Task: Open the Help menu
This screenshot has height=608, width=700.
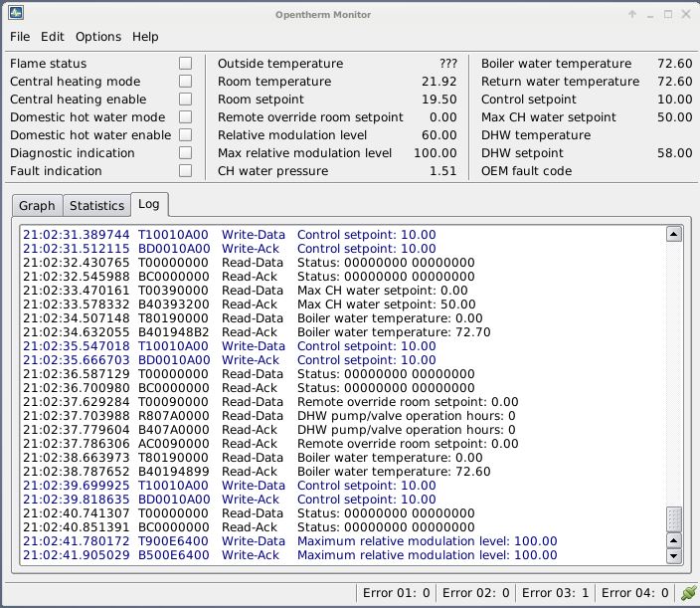Action: click(145, 37)
